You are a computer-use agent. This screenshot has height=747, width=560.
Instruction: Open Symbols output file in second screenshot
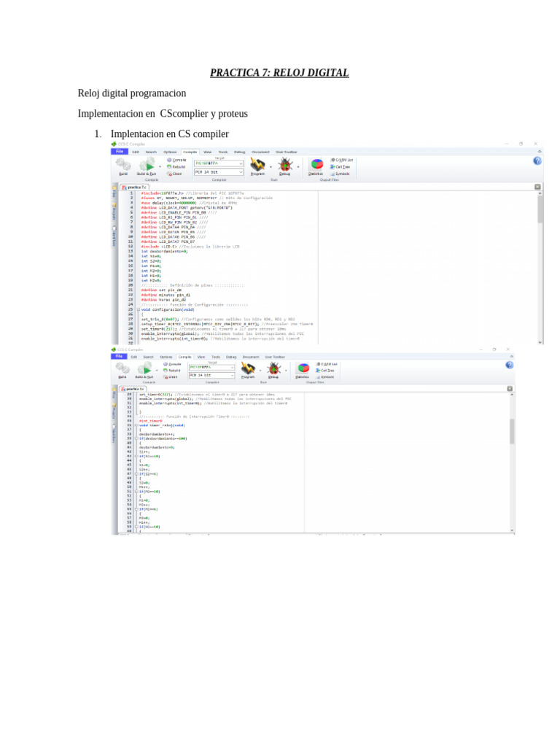tap(325, 377)
